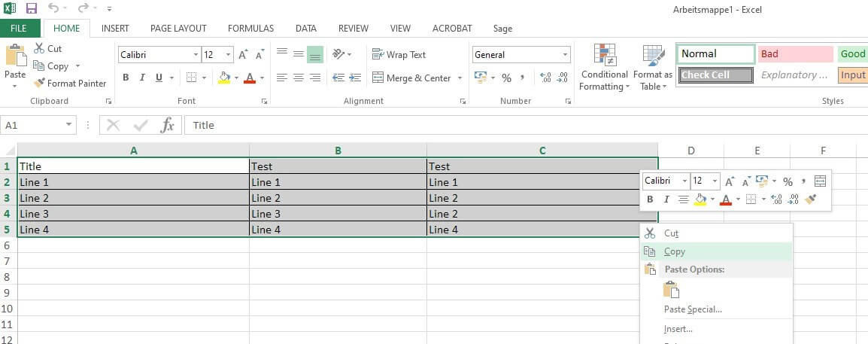Click yellow Fill Color button in ribbon
Image resolution: width=868 pixels, height=344 pixels.
click(223, 78)
